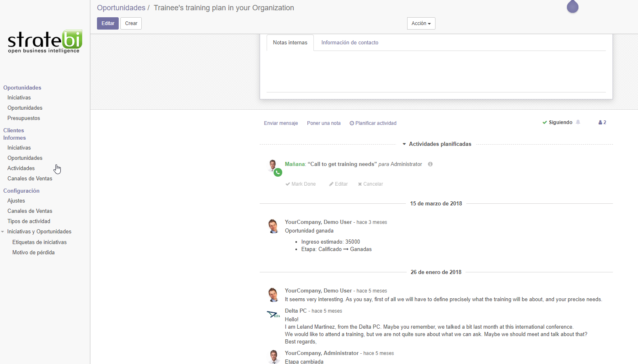The image size is (638, 364).
Task: Click the bell icon next to Siguiendo
Action: tap(578, 122)
